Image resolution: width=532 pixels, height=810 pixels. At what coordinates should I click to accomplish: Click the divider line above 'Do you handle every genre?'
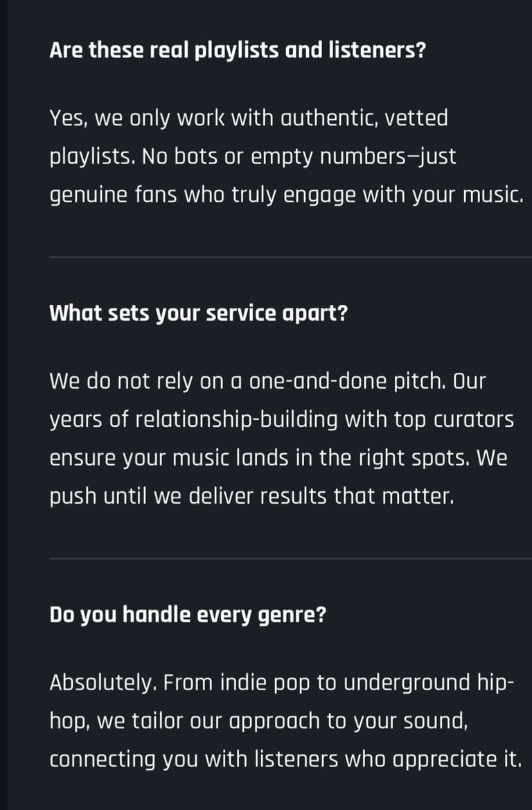click(x=290, y=558)
